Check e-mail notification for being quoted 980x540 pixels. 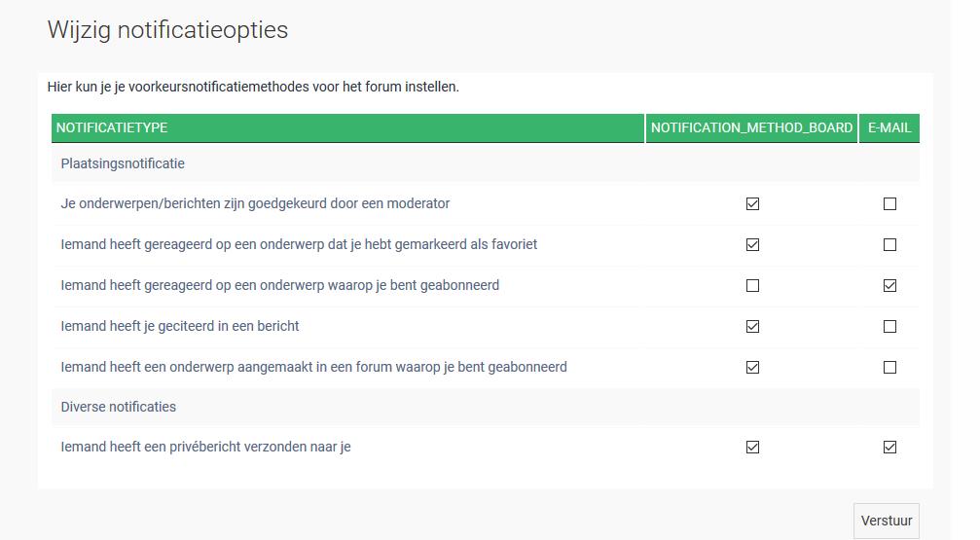(x=889, y=327)
